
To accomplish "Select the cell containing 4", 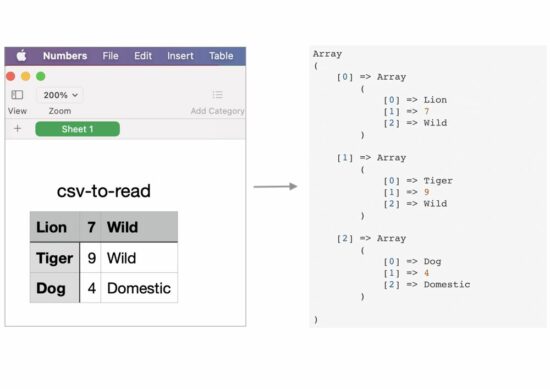I will point(90,288).
